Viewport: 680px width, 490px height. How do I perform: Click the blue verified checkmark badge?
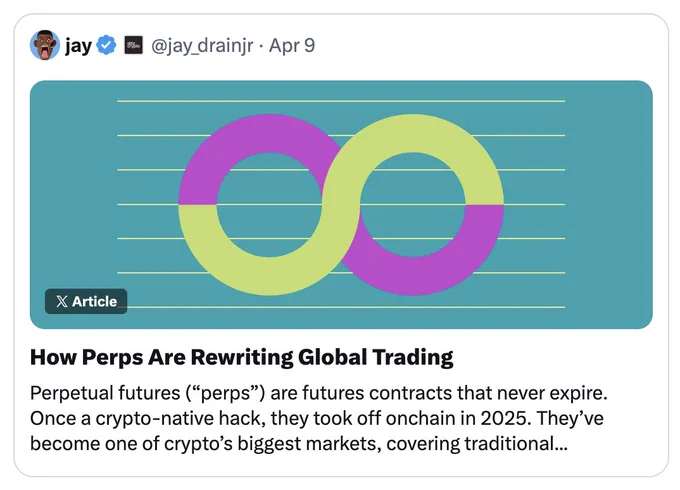coord(106,46)
